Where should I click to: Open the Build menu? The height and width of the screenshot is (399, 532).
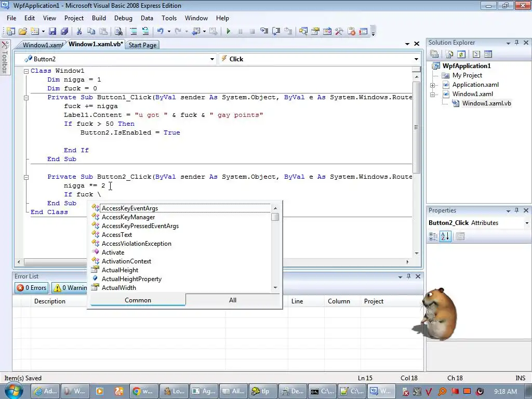tap(99, 18)
